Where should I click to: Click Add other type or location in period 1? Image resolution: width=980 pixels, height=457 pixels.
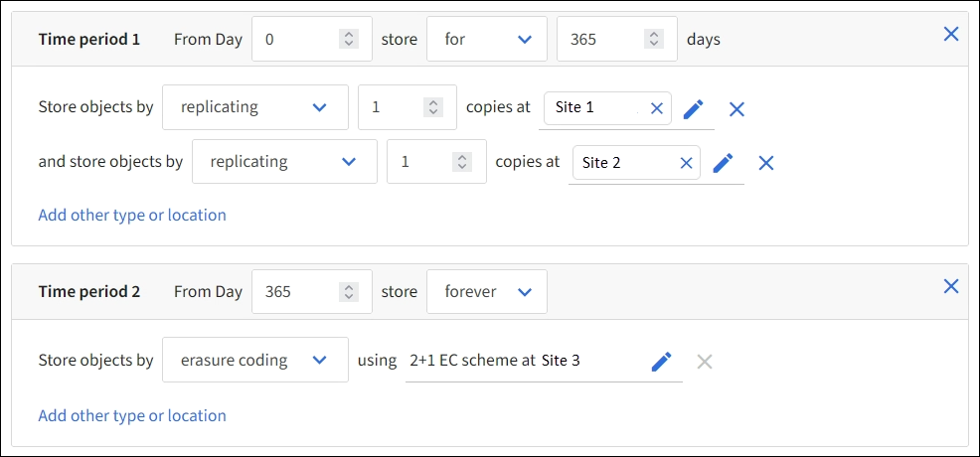(x=132, y=215)
